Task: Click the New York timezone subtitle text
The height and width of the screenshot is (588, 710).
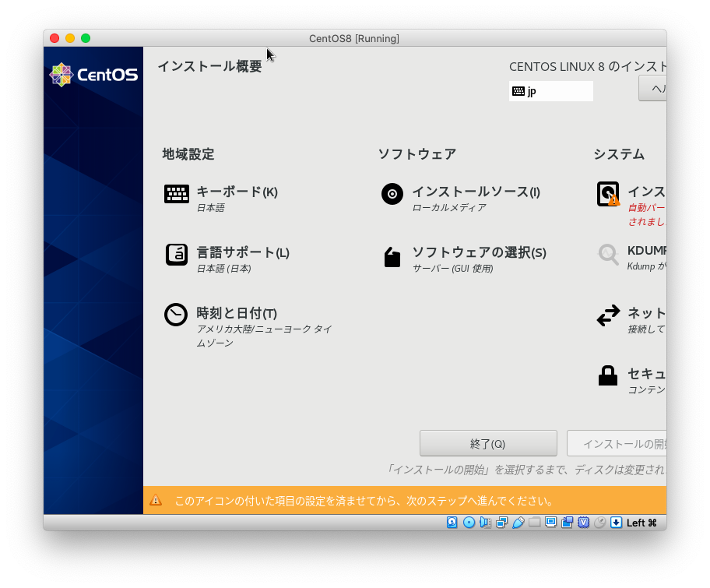Action: click(264, 336)
